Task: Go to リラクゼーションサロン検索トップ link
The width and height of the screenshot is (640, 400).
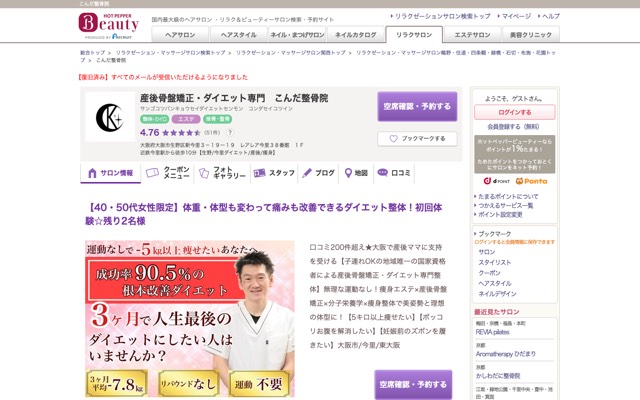Action: pos(442,16)
